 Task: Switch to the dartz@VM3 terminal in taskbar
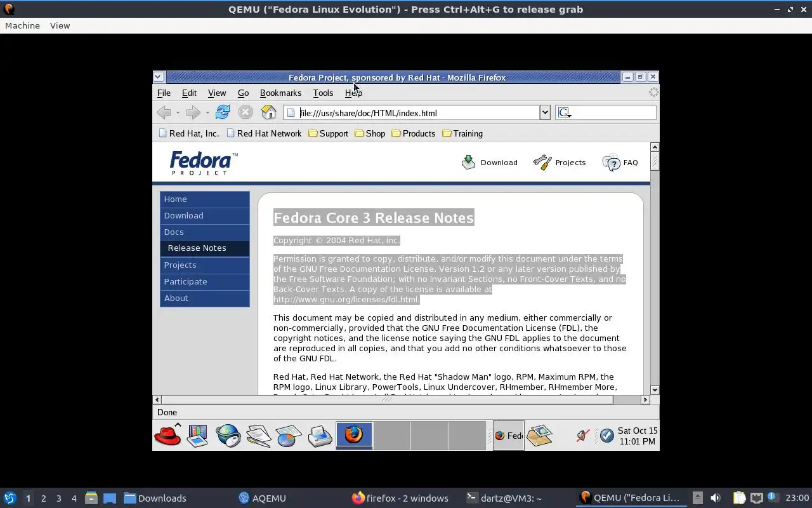click(x=504, y=498)
